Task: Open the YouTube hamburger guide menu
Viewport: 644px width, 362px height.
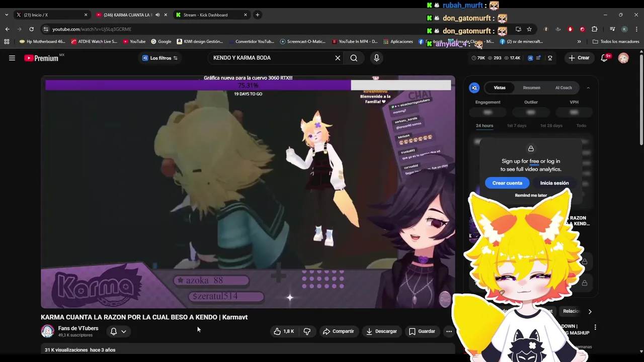Action: (12, 58)
